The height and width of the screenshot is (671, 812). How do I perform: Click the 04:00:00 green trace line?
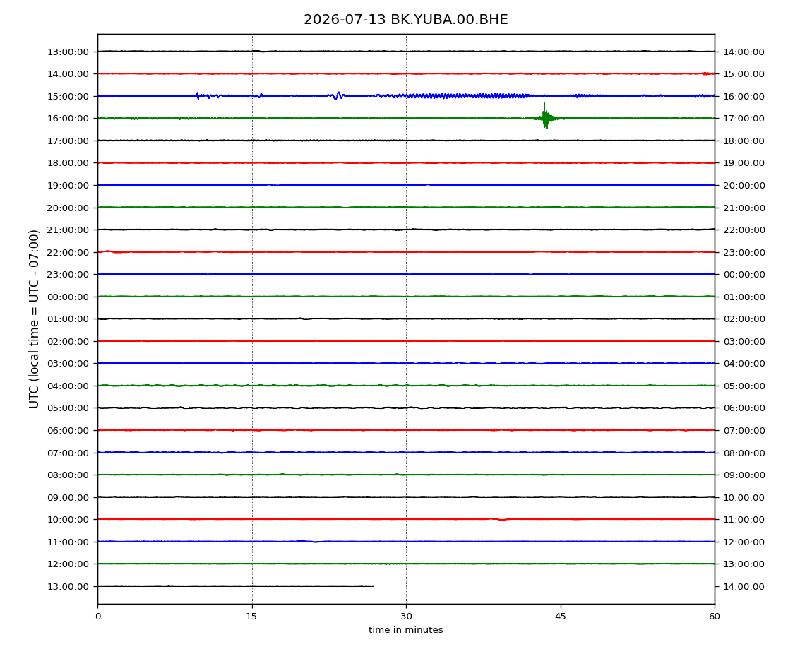(406, 386)
